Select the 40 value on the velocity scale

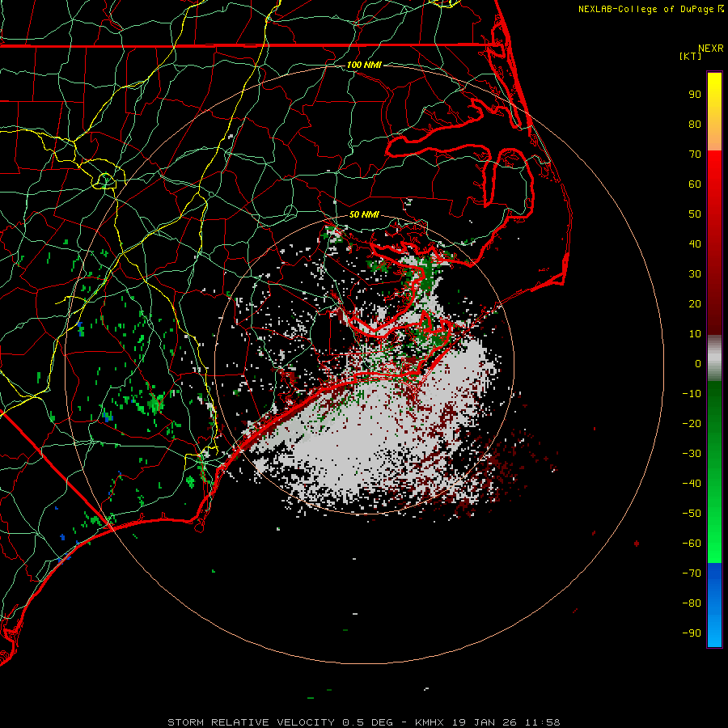[695, 244]
